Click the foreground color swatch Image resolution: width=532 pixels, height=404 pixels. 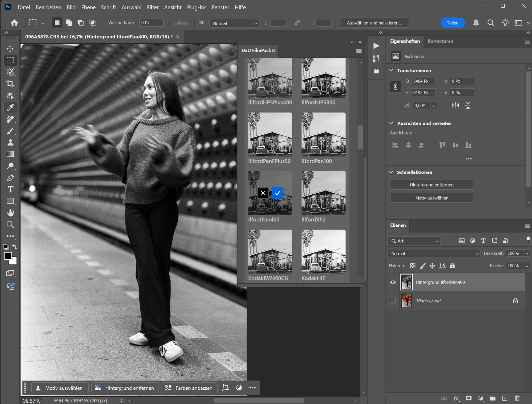tap(7, 256)
